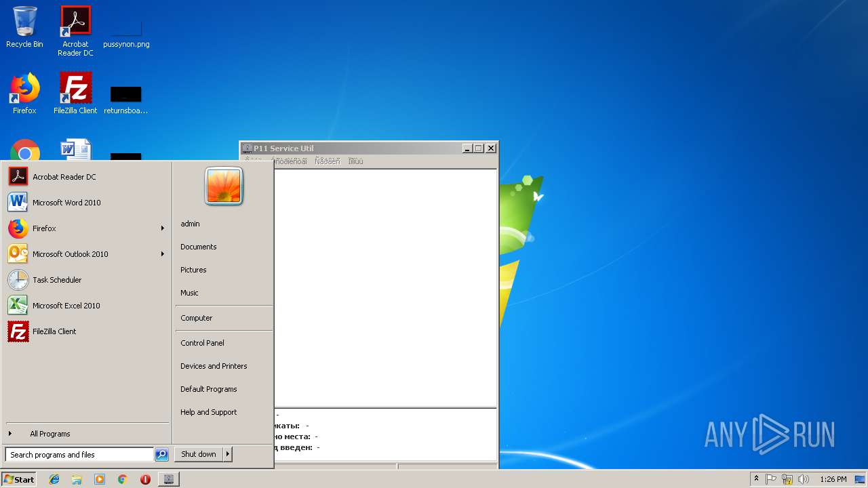Open Windows Explorer from the taskbar
Image resolution: width=868 pixels, height=488 pixels.
[x=77, y=479]
